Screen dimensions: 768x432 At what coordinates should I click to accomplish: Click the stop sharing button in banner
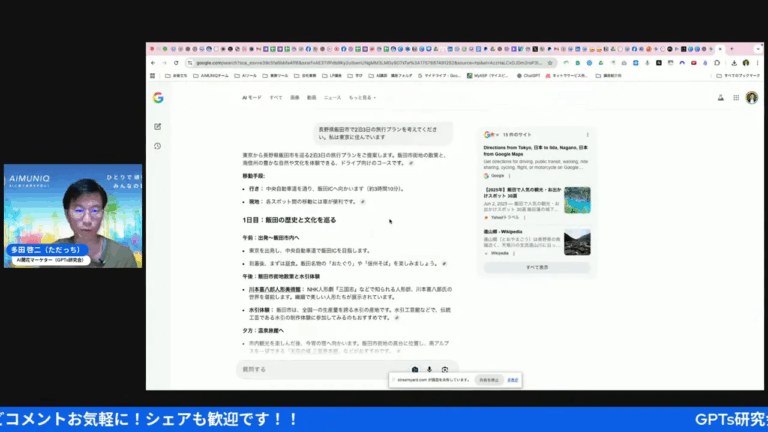coord(489,380)
